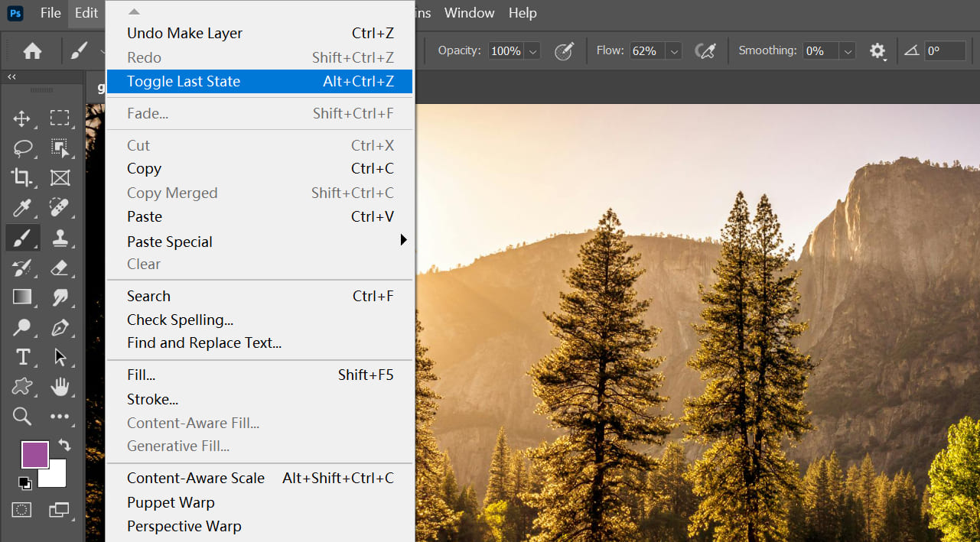Open the Window menu
980x542 pixels.
[x=469, y=13]
